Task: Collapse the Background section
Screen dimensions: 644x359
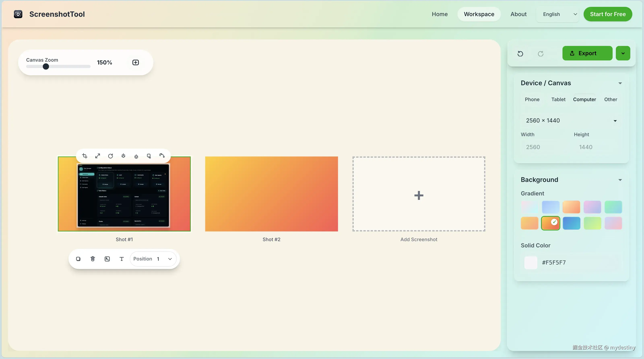Action: pos(620,180)
